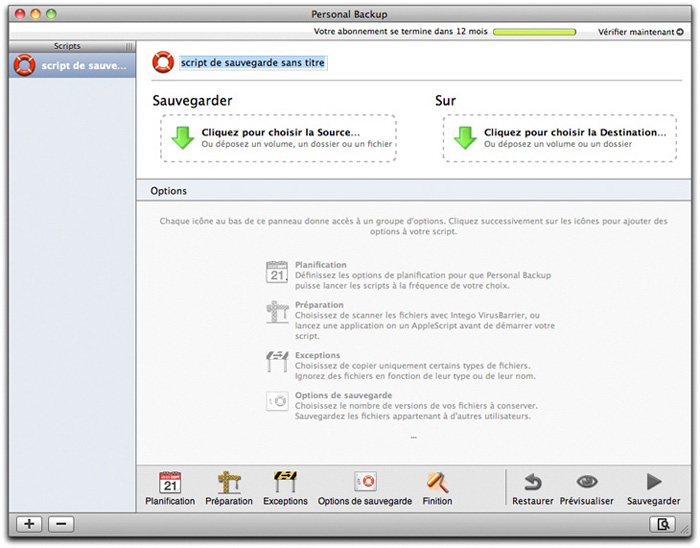Remove script with the minus button
Image resolution: width=700 pixels, height=548 pixels.
click(x=61, y=524)
